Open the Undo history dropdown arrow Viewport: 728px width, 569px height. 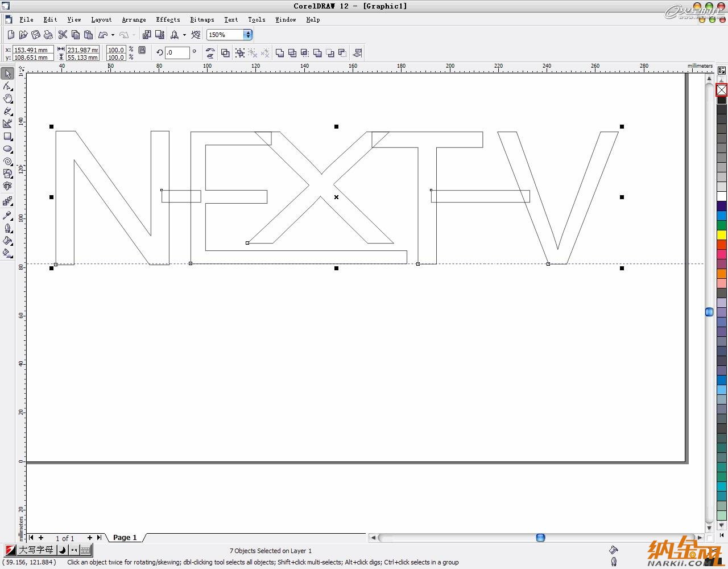pyautogui.click(x=113, y=35)
